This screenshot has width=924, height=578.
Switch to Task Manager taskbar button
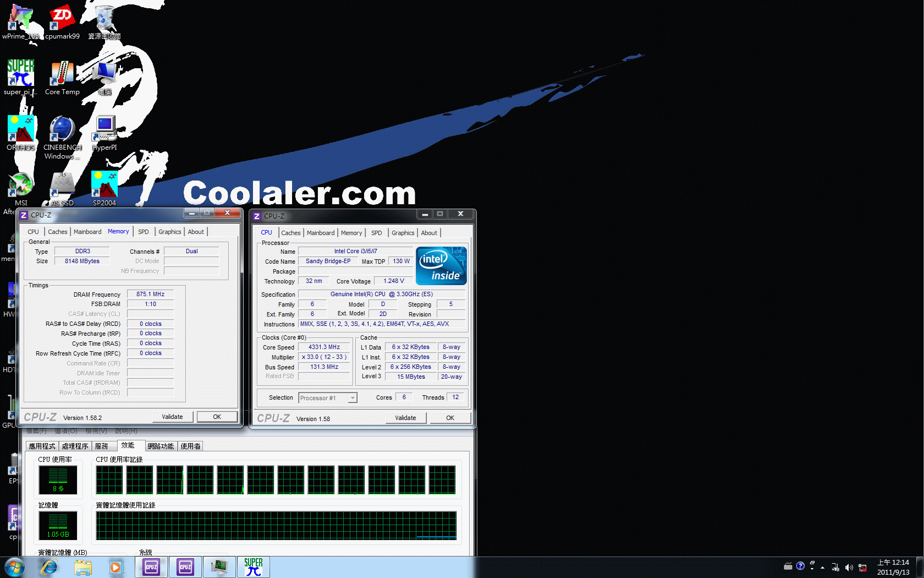point(219,567)
